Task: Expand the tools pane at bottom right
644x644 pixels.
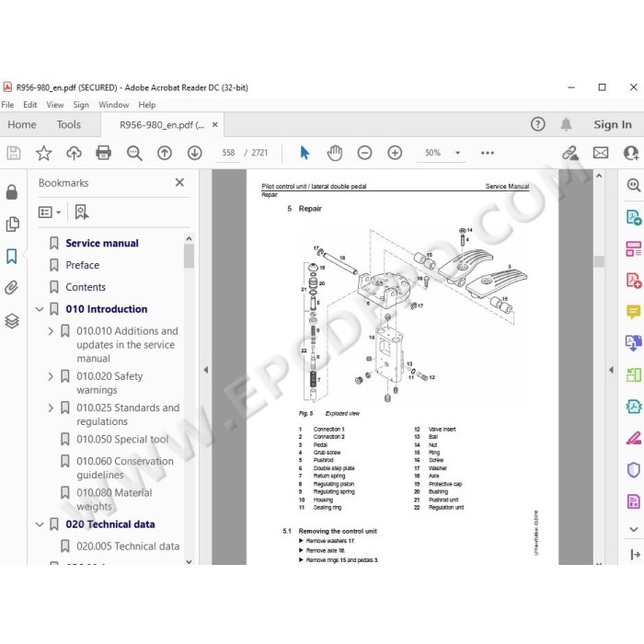Action: 635,555
